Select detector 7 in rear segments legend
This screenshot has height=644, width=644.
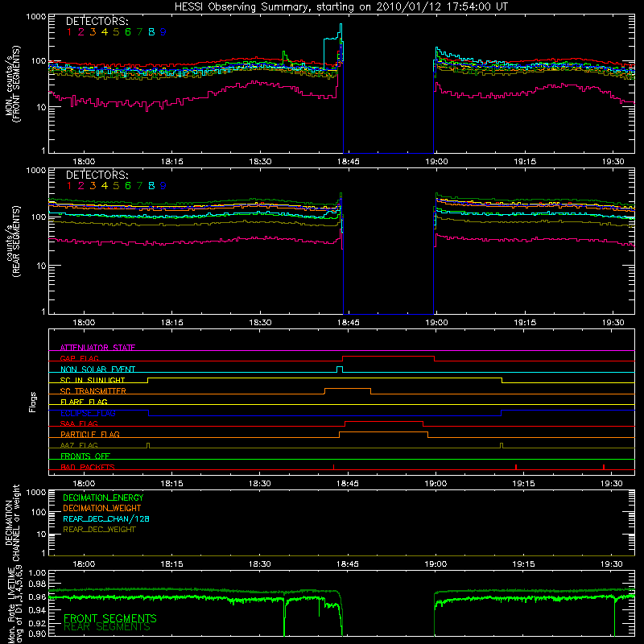139,186
